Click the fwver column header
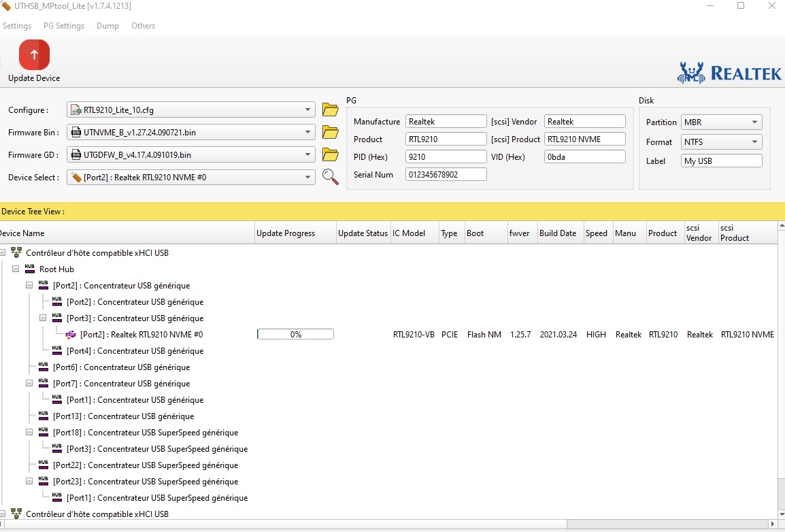 click(522, 233)
